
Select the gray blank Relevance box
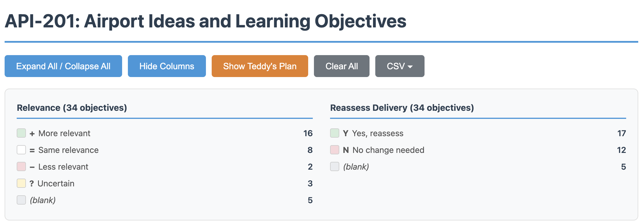(21, 200)
